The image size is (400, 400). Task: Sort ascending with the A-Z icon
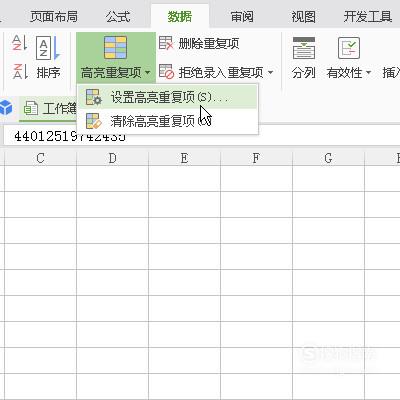20,43
